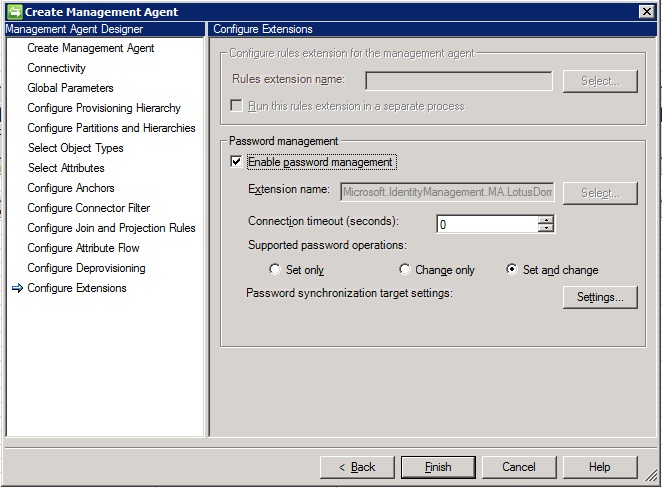Click the Extension name field
The width and height of the screenshot is (662, 488).
point(447,192)
